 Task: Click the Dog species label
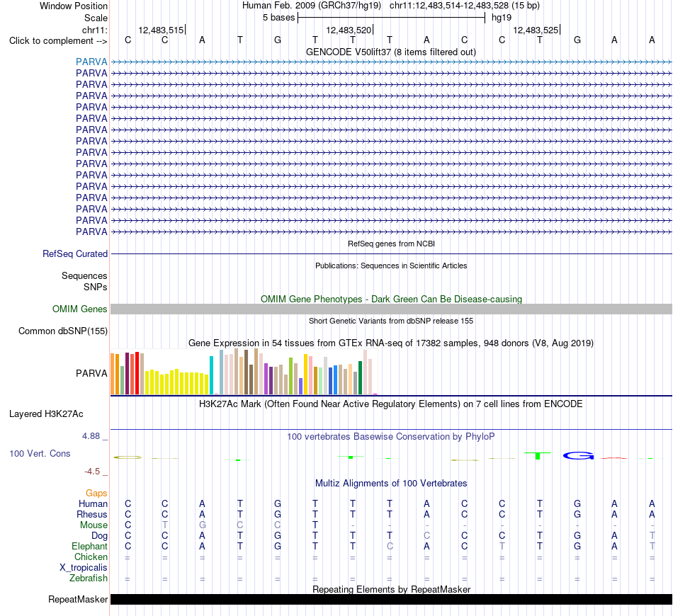point(99,536)
